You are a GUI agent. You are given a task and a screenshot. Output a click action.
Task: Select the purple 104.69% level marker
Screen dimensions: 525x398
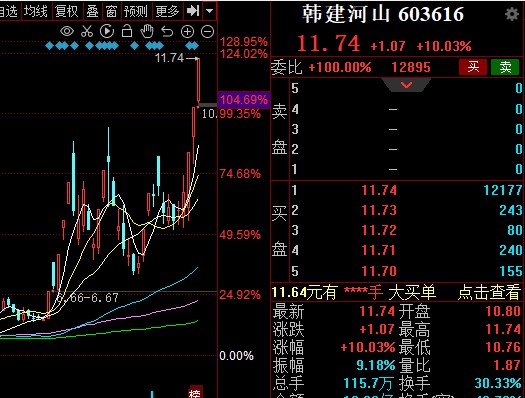(244, 99)
